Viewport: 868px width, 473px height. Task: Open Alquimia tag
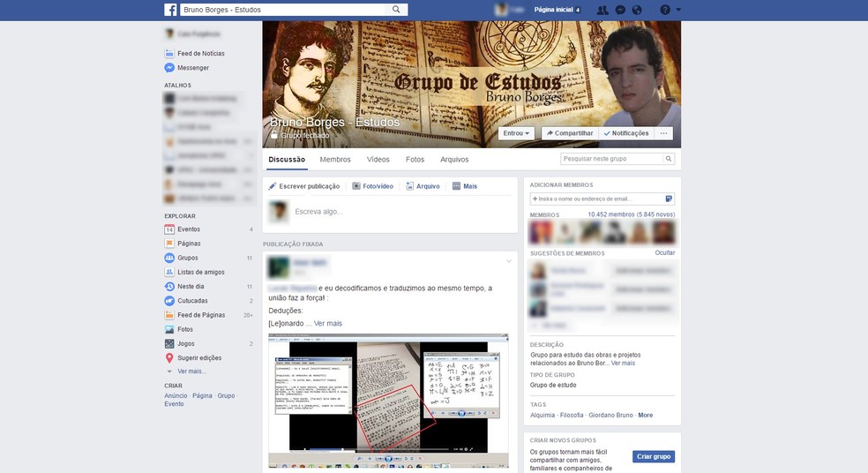pyautogui.click(x=542, y=415)
